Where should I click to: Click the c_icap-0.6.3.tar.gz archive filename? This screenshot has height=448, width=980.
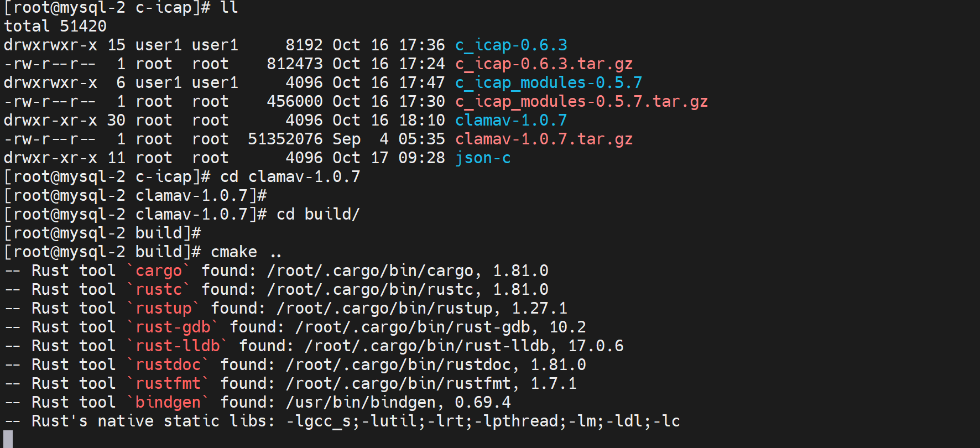click(x=544, y=64)
